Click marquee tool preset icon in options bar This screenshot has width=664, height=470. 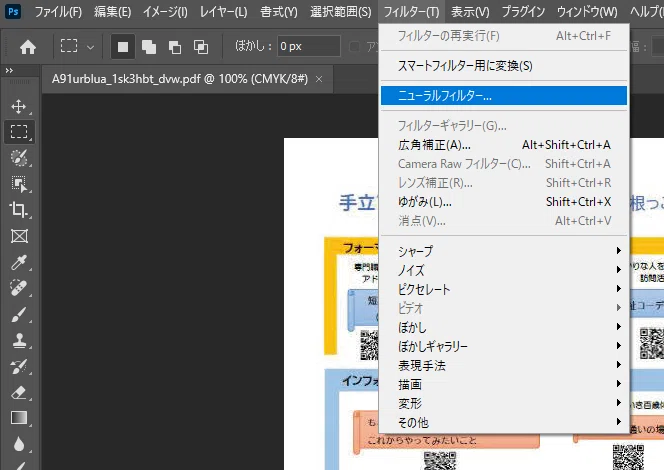[x=69, y=46]
